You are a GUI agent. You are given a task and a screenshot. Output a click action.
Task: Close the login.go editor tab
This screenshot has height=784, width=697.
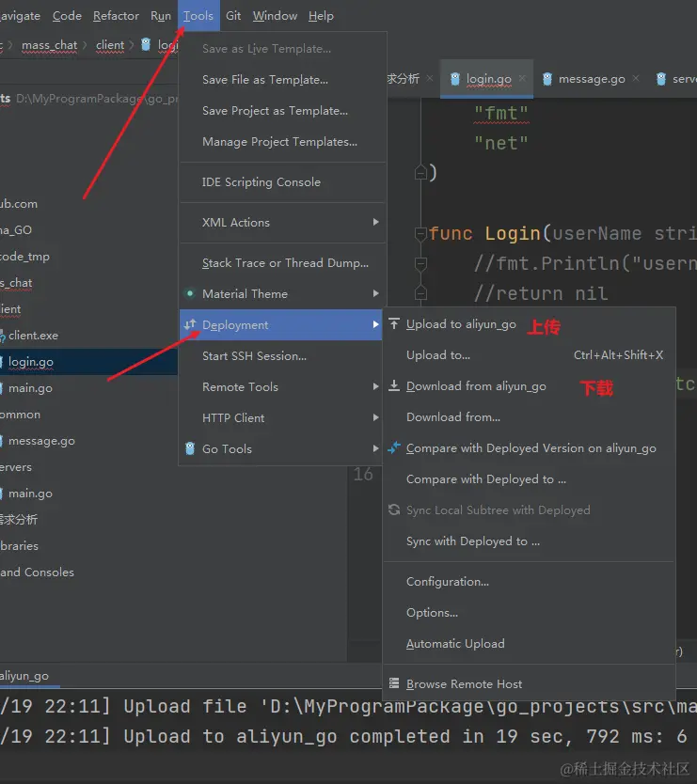522,79
